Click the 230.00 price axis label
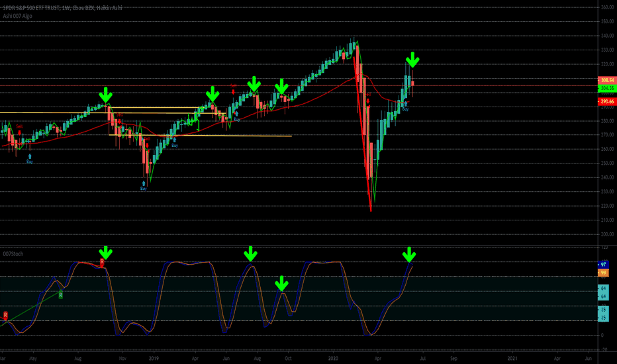 click(x=608, y=192)
